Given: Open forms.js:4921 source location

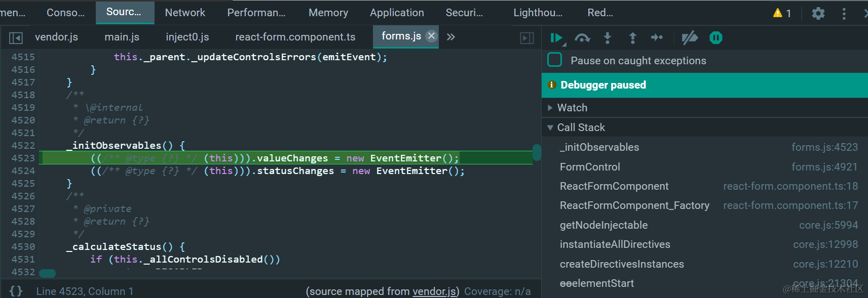Looking at the screenshot, I should click(824, 167).
